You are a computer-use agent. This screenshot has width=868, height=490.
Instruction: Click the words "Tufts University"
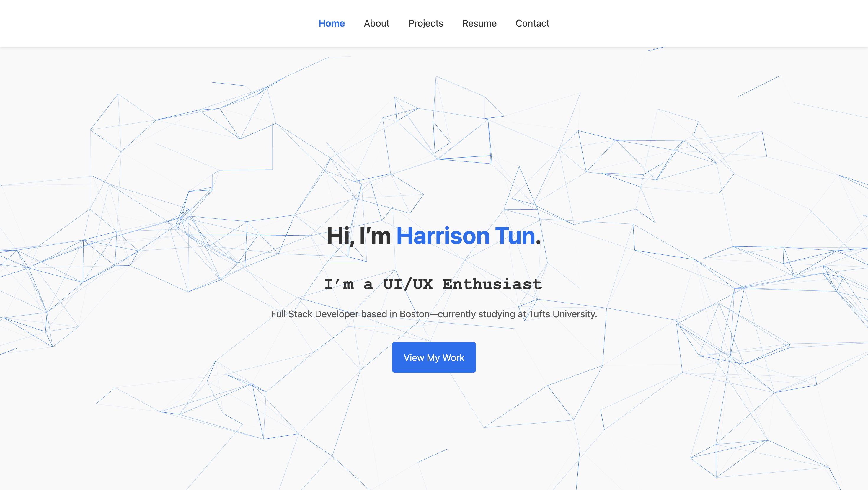point(562,314)
